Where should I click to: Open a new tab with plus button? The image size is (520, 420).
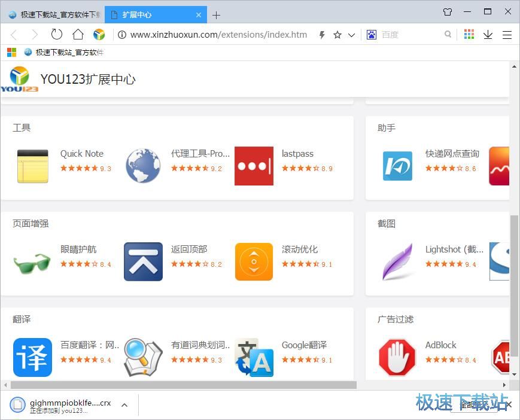[x=216, y=15]
